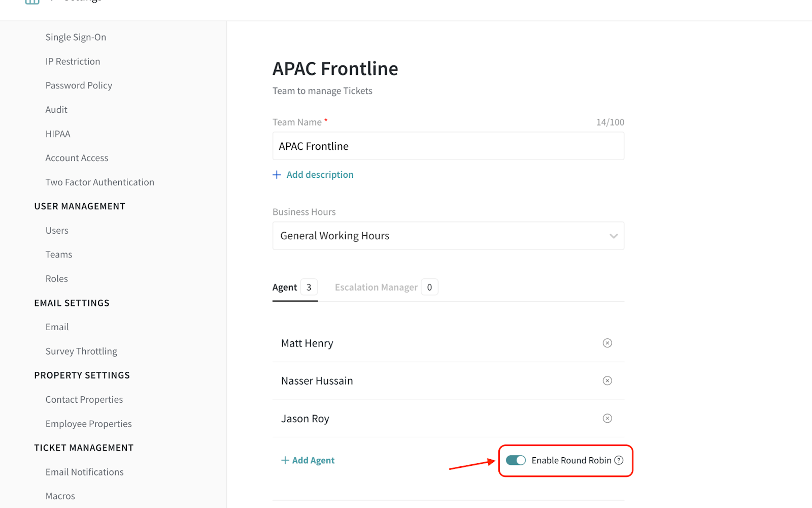Viewport: 812px width, 508px height.
Task: Open Contact Properties settings
Action: (x=84, y=400)
